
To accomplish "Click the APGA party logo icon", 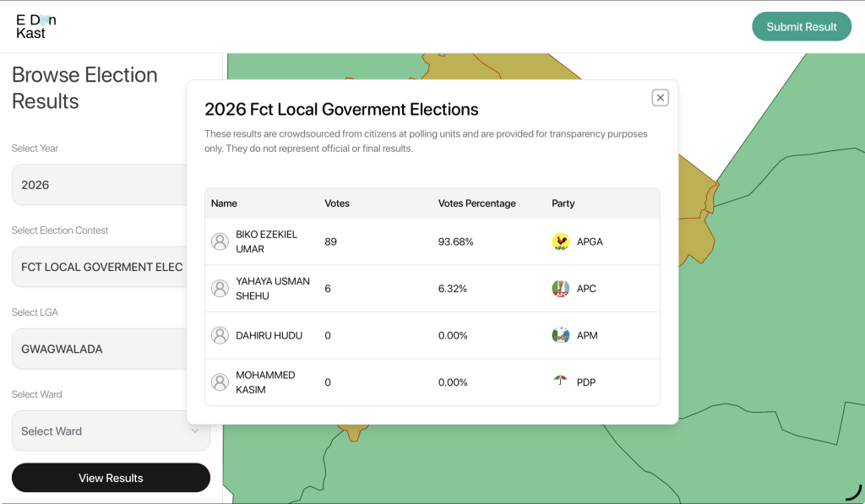I will pyautogui.click(x=560, y=241).
